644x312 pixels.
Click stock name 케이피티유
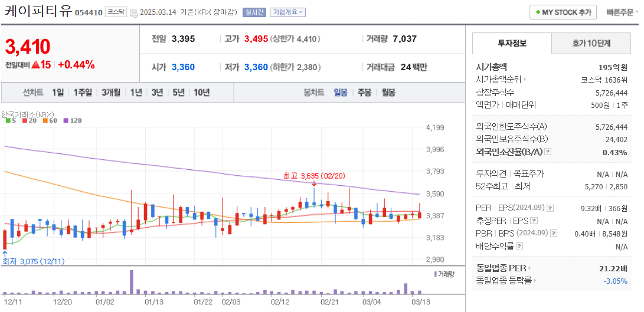pyautogui.click(x=38, y=11)
